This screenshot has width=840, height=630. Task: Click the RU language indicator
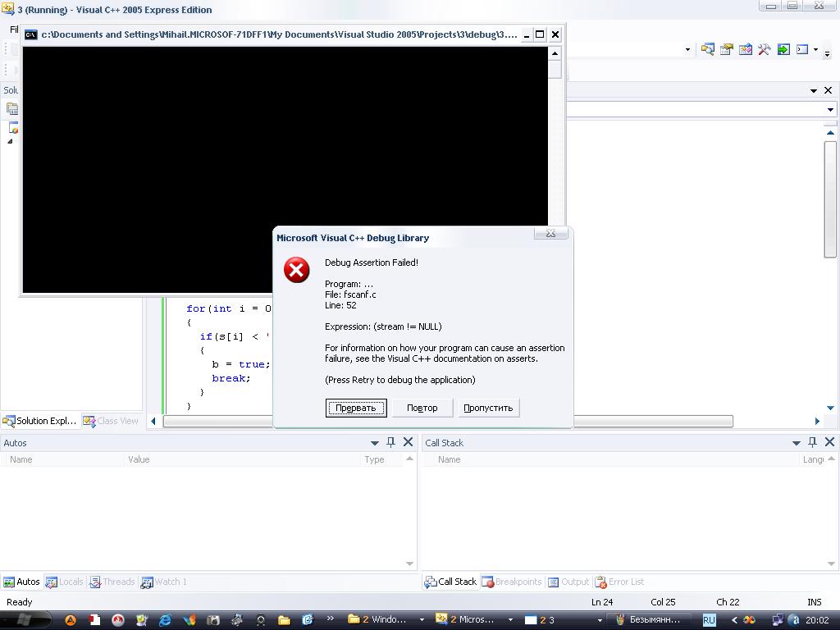click(709, 620)
